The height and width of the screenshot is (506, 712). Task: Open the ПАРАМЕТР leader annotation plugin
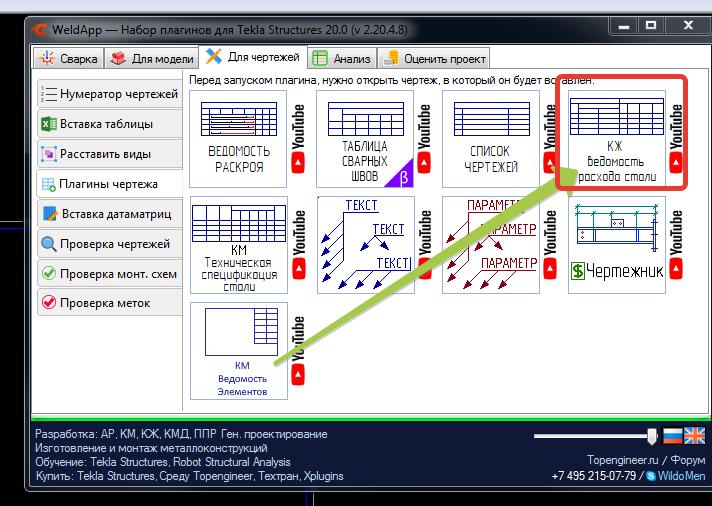[491, 245]
